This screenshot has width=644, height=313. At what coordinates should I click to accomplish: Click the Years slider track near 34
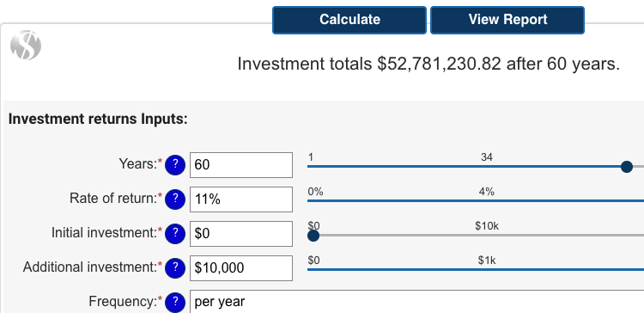tap(486, 167)
